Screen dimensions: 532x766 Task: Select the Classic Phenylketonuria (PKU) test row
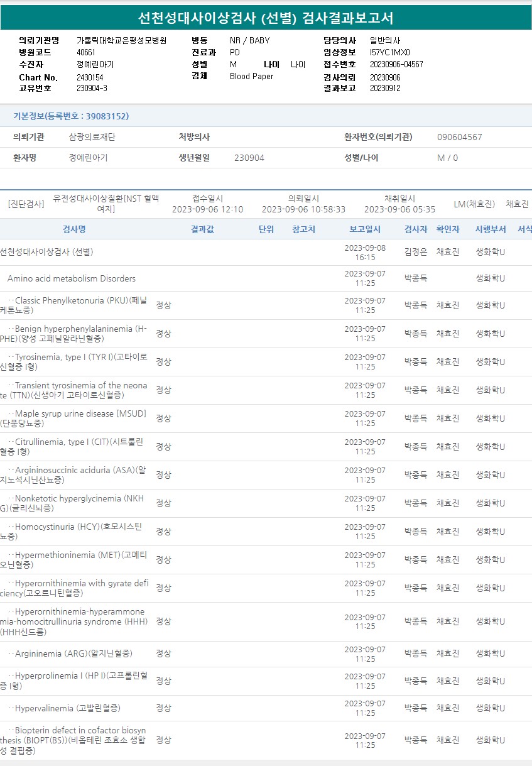click(x=74, y=305)
